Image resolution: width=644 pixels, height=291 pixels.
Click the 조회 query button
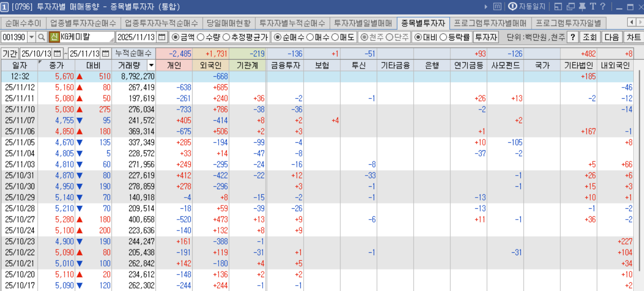pyautogui.click(x=590, y=37)
